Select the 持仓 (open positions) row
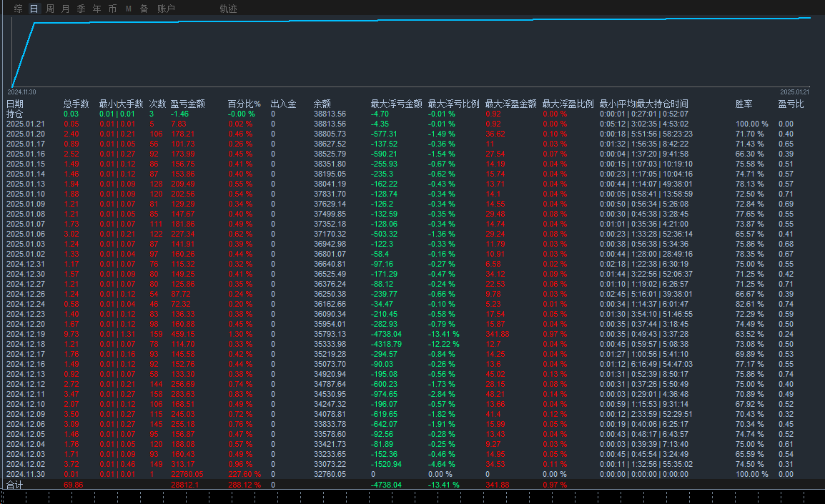This screenshot has width=825, height=504. (x=15, y=114)
